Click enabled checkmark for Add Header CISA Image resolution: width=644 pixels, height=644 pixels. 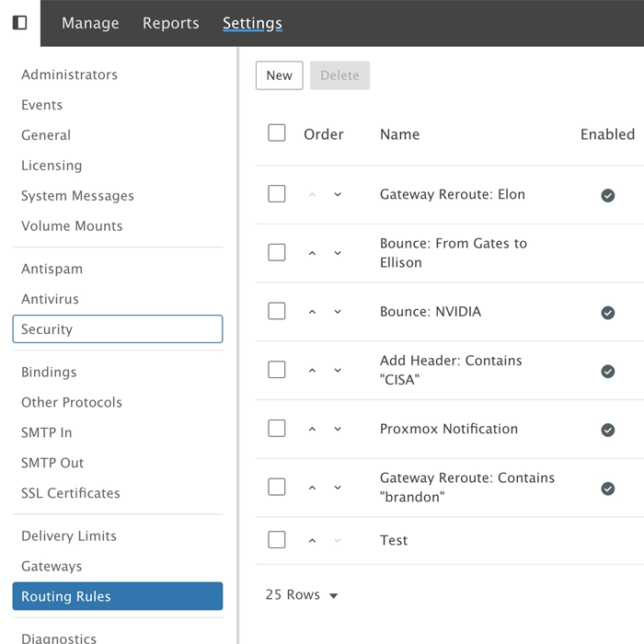(x=608, y=372)
